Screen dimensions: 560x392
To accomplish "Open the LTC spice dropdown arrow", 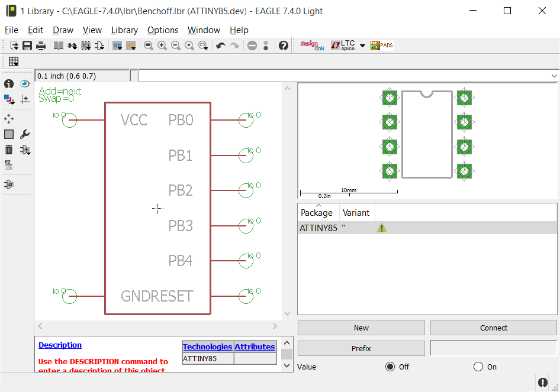I will 362,46.
